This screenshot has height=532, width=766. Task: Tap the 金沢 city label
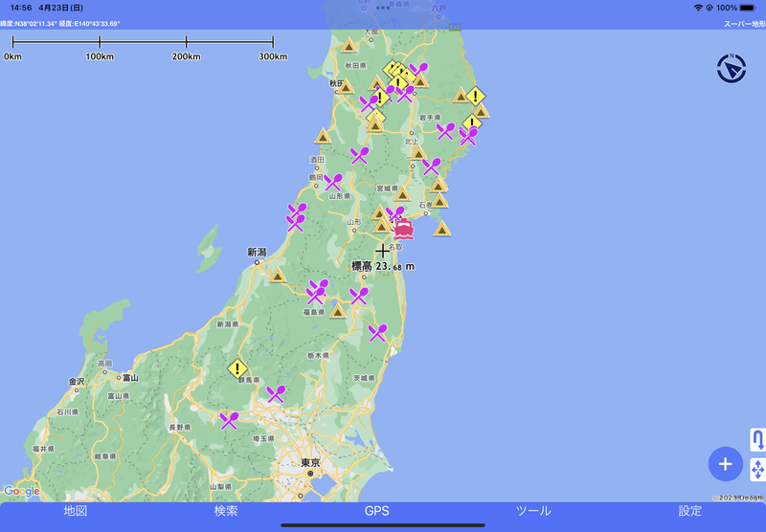pos(77,381)
